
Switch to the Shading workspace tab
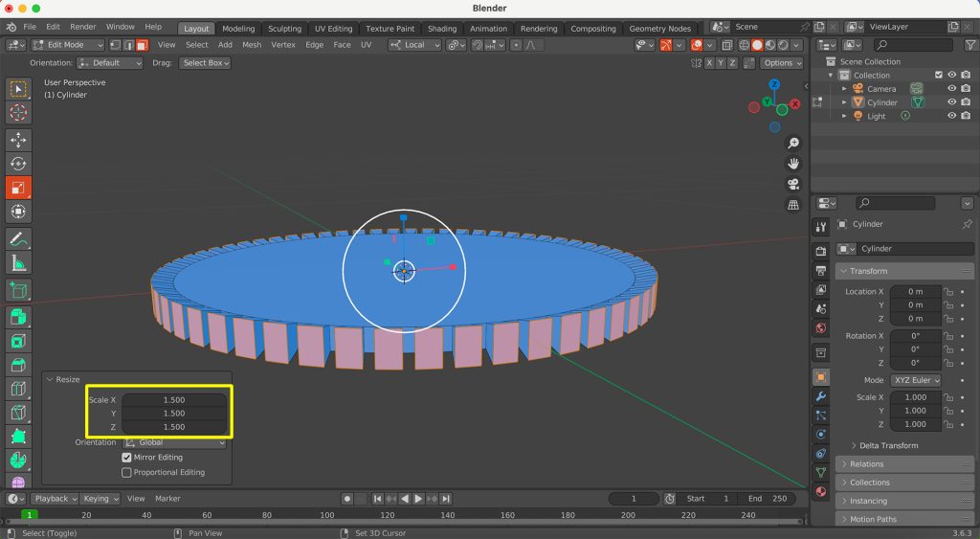[442, 29]
